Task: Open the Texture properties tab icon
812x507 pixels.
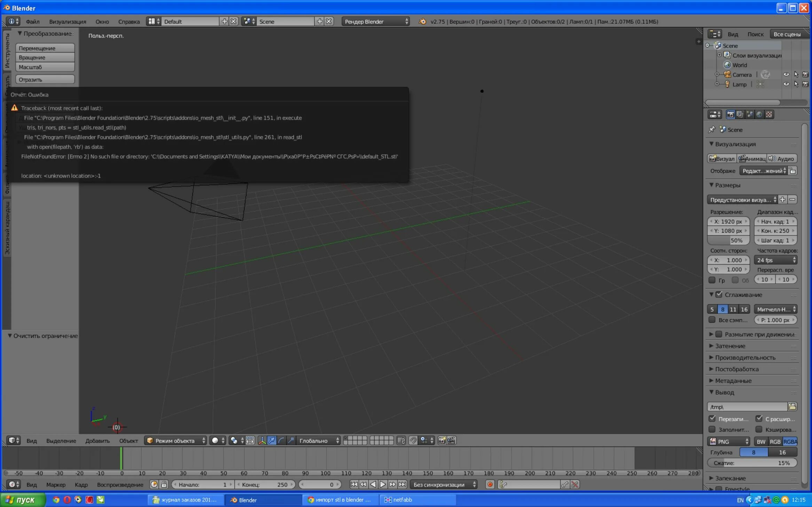Action: (x=769, y=114)
